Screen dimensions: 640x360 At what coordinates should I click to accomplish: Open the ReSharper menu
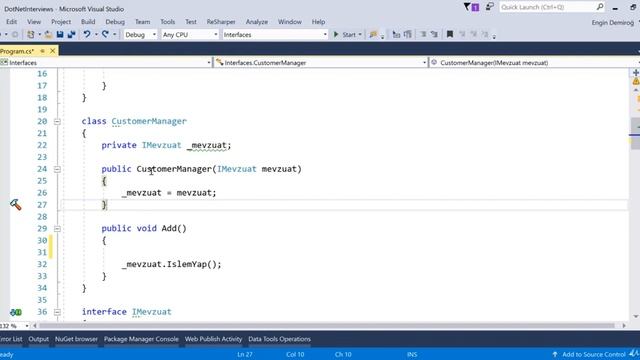point(221,22)
